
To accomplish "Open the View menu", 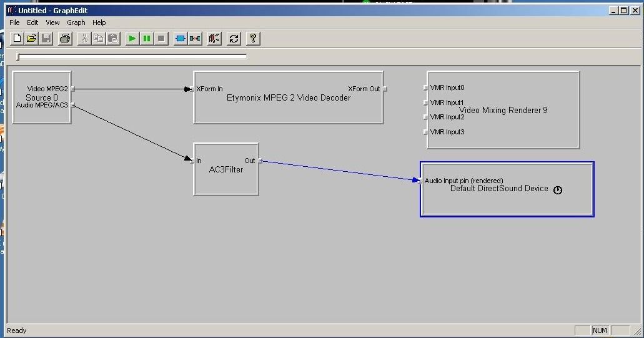I will [52, 22].
